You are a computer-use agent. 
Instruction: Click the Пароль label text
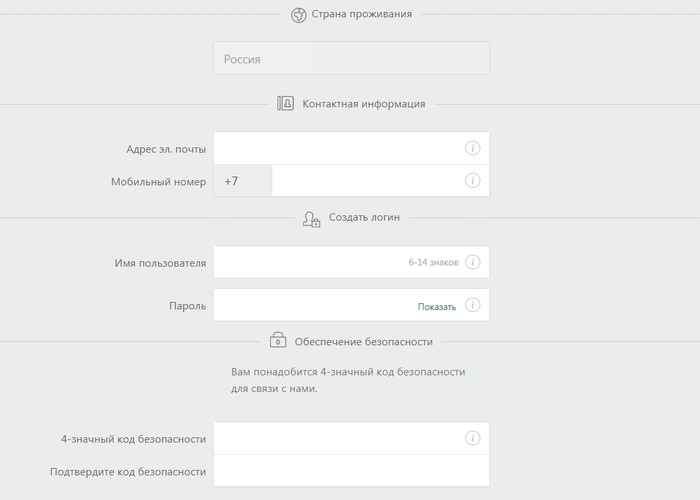click(188, 306)
